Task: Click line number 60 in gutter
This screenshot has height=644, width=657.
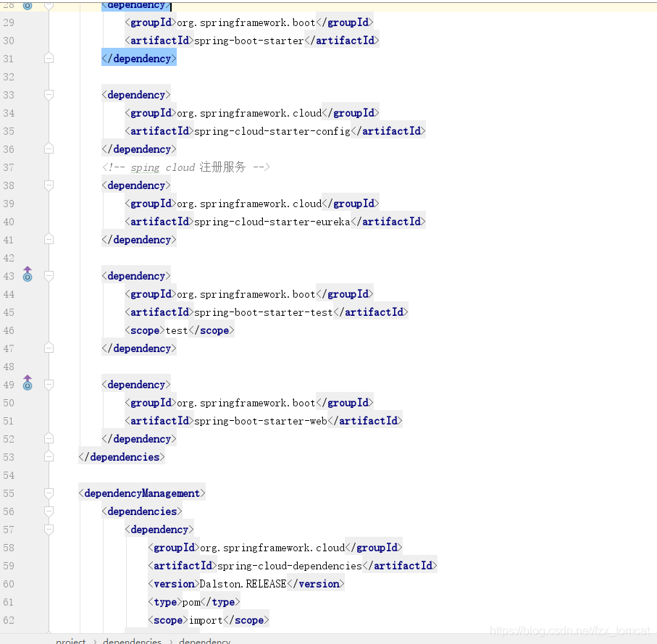Action: tap(9, 584)
